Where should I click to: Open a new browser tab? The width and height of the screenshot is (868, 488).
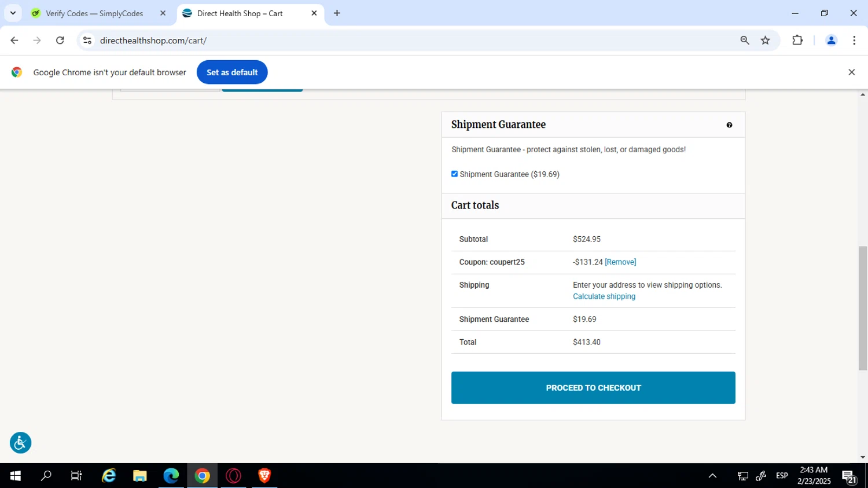pyautogui.click(x=337, y=13)
